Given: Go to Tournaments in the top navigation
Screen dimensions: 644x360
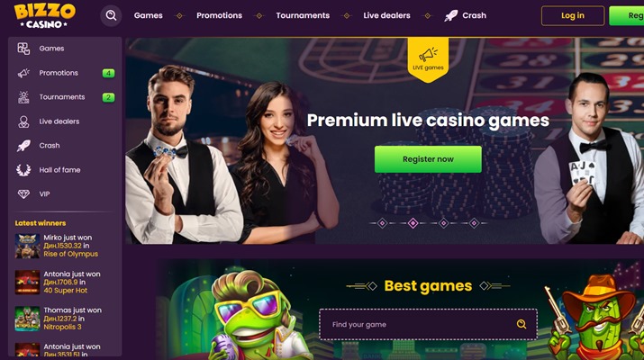Looking at the screenshot, I should (x=303, y=15).
